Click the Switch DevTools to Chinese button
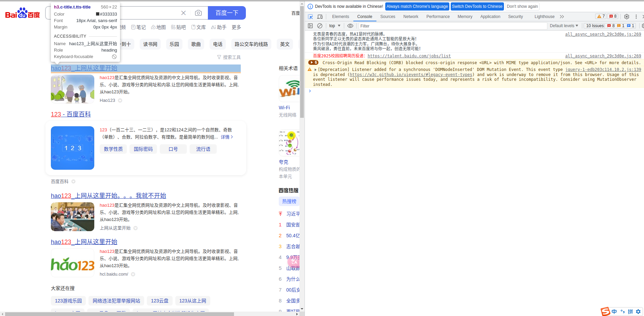644x316 pixels. point(477,6)
